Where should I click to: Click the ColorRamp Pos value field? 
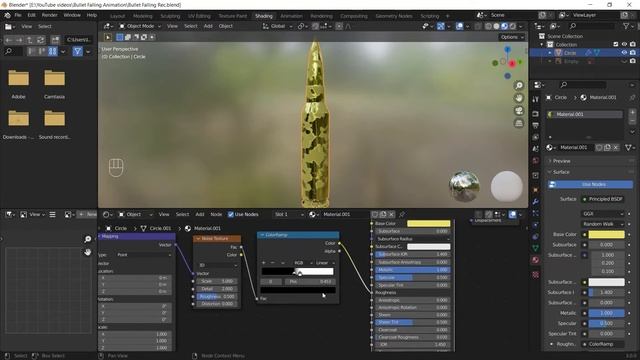pos(310,282)
